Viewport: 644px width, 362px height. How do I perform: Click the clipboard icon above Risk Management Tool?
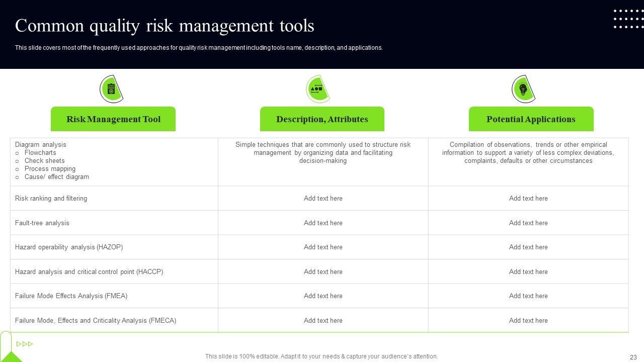click(111, 89)
